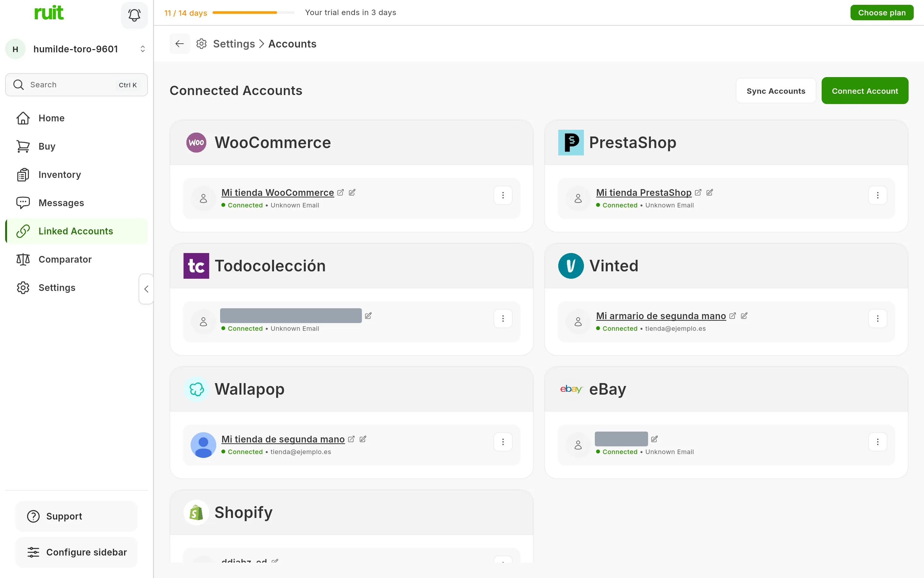Click the Connect Account button
The height and width of the screenshot is (578, 924).
[x=864, y=91]
